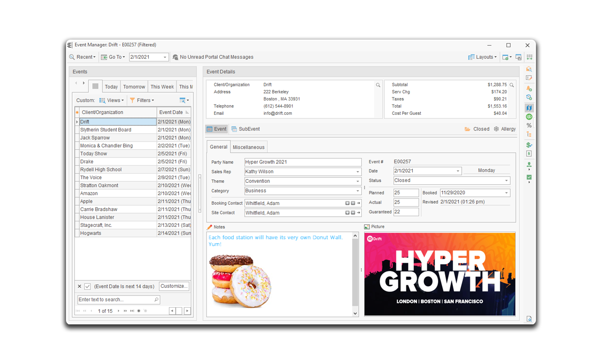
Task: Click the horizontal scroll right arrow in events list
Action: tap(187, 311)
